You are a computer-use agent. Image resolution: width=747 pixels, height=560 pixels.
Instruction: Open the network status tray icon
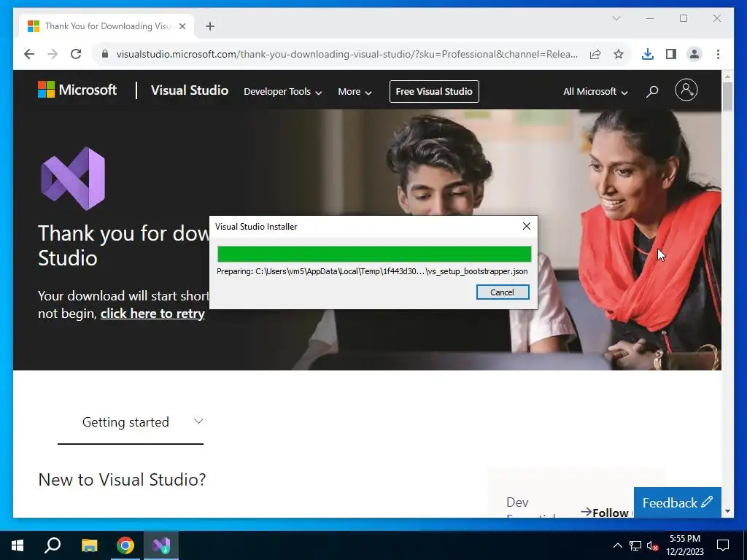tap(635, 545)
